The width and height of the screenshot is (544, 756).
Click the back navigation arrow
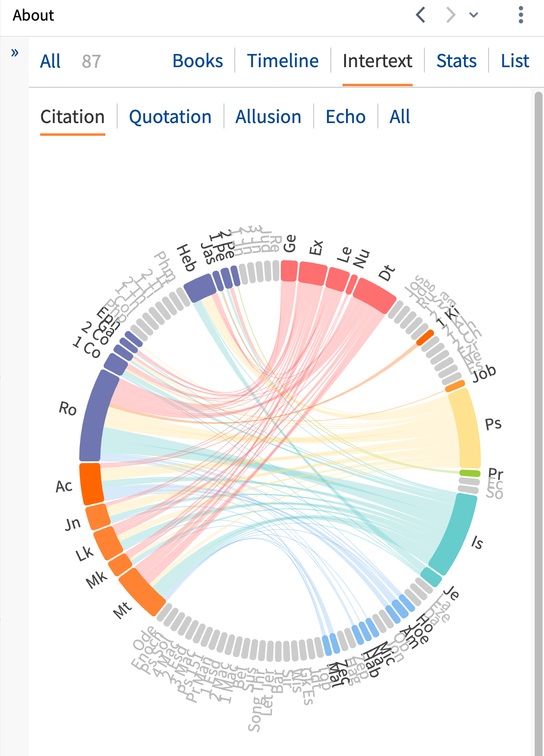pyautogui.click(x=420, y=15)
